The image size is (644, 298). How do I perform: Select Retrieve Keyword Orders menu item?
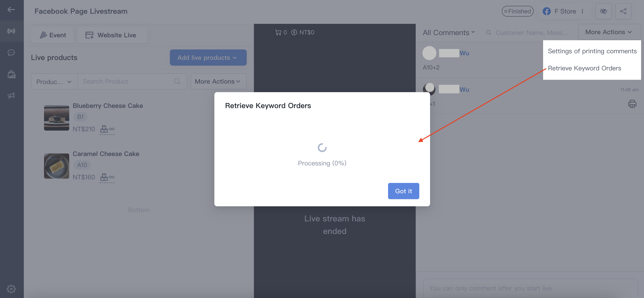[584, 68]
